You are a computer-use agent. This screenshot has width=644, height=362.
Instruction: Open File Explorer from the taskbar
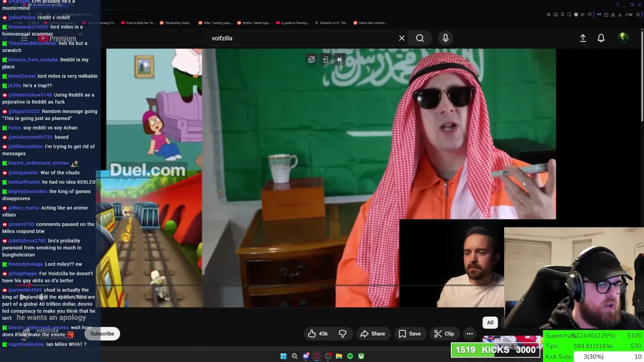[x=339, y=356]
